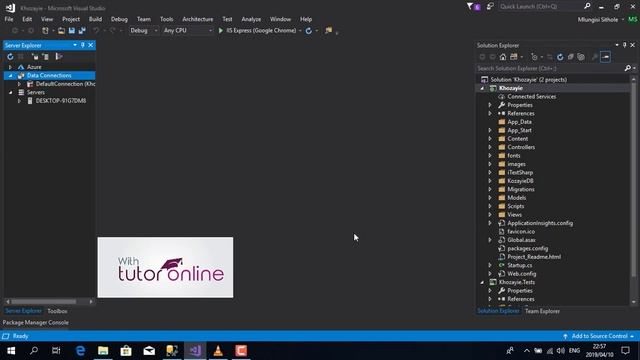Image resolution: width=640 pixels, height=360 pixels.
Task: Open File Explorer from taskbar
Action: (x=103, y=351)
